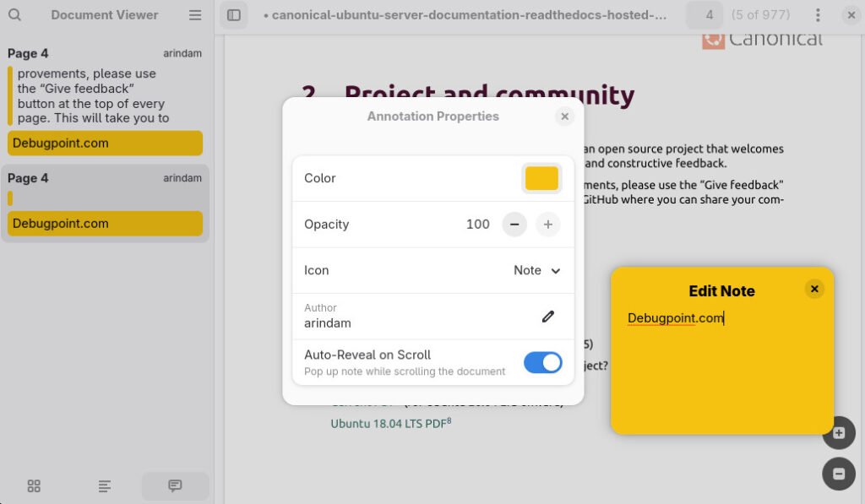865x504 pixels.
Task: Close the Annotation Properties dialog
Action: coord(564,117)
